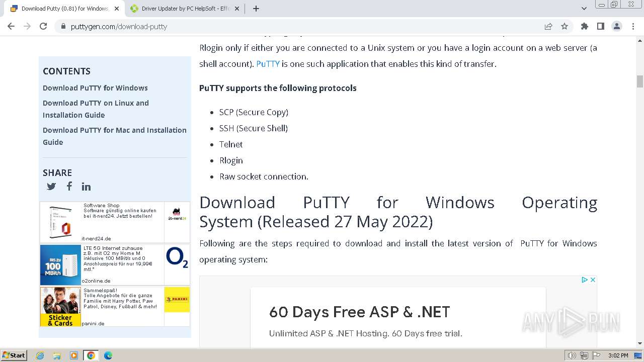Toggle the browser side panel icon
This screenshot has width=644, height=362.
[601, 26]
